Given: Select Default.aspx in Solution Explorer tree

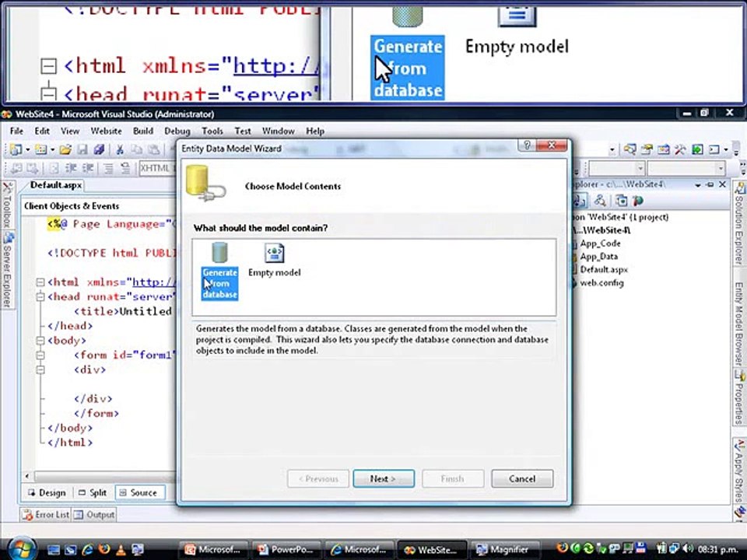Looking at the screenshot, I should (603, 270).
